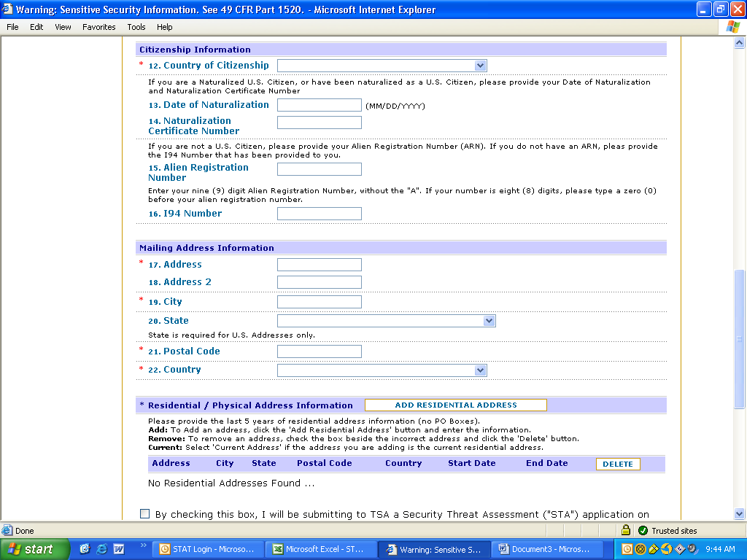Launch Word from quick launch icon
747x560 pixels.
(117, 549)
